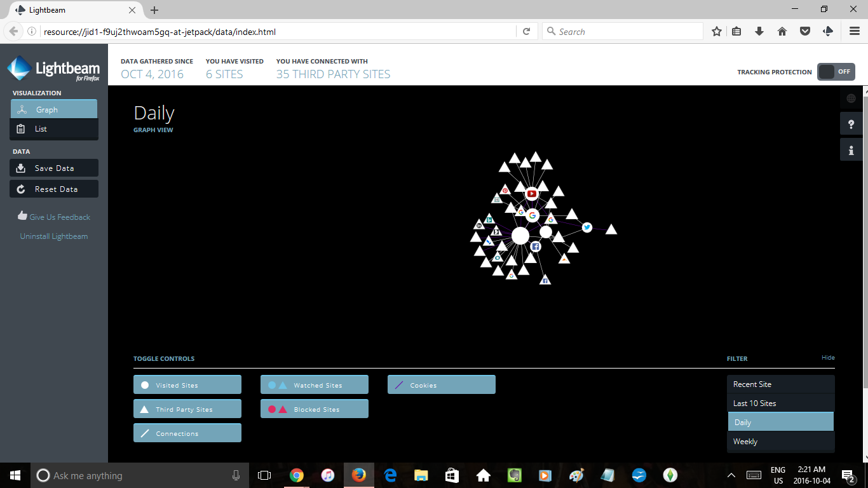The width and height of the screenshot is (868, 488).
Task: Open the Action Center notifications
Action: tap(847, 475)
